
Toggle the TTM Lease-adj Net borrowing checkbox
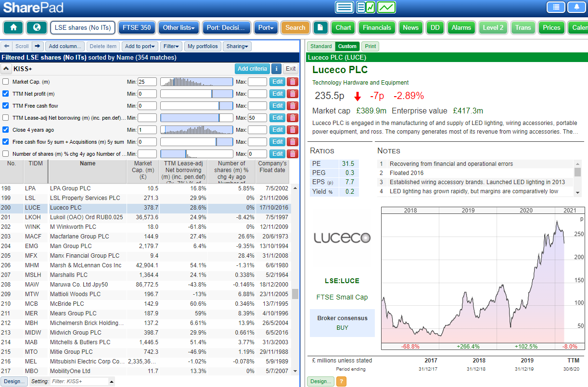[6, 118]
